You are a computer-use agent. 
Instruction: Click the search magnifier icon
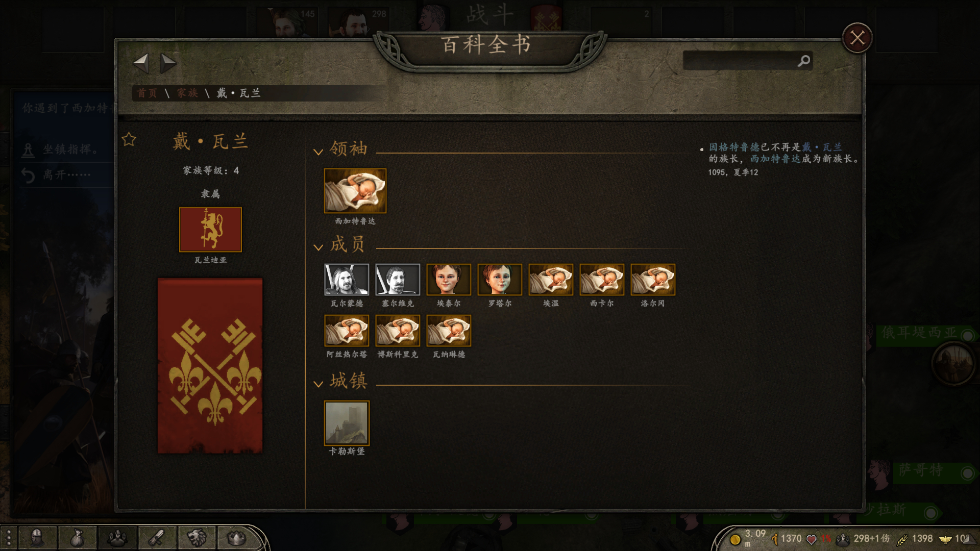[x=804, y=61]
